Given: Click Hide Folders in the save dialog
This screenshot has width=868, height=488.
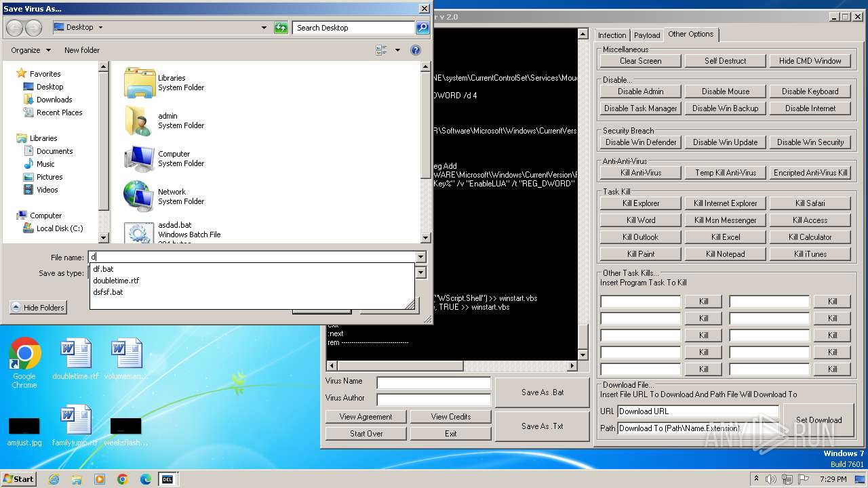Looking at the screenshot, I should [x=38, y=307].
